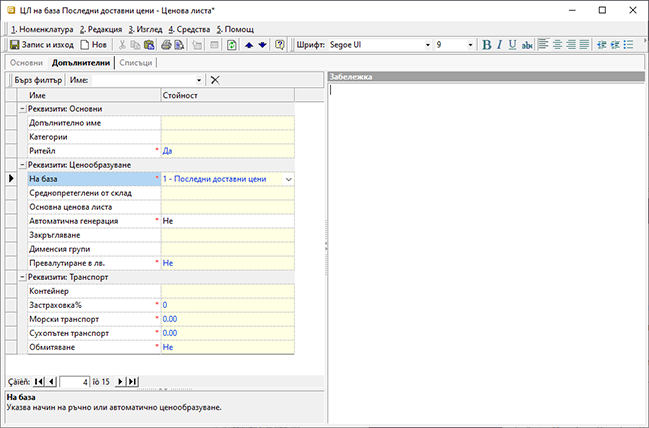The height and width of the screenshot is (428, 649).
Task: Center align note text
Action: [x=557, y=45]
